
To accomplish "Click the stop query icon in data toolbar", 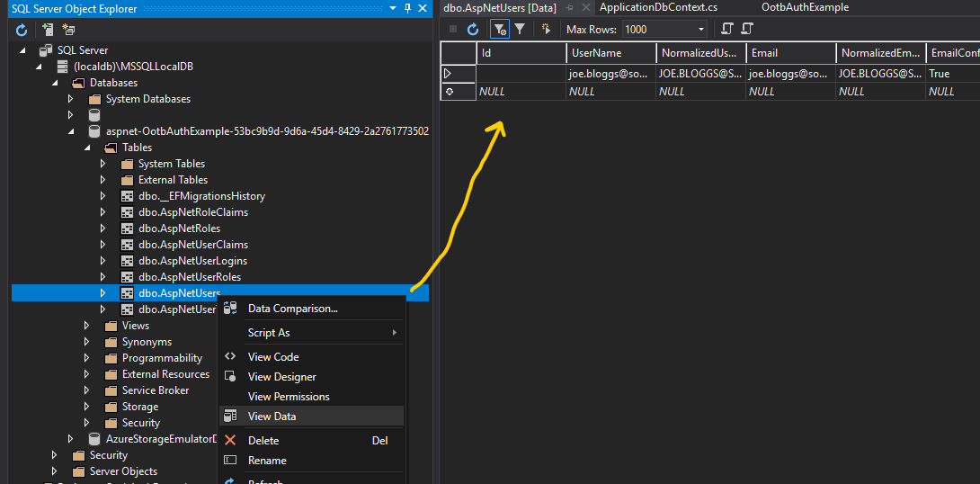I will pos(453,29).
